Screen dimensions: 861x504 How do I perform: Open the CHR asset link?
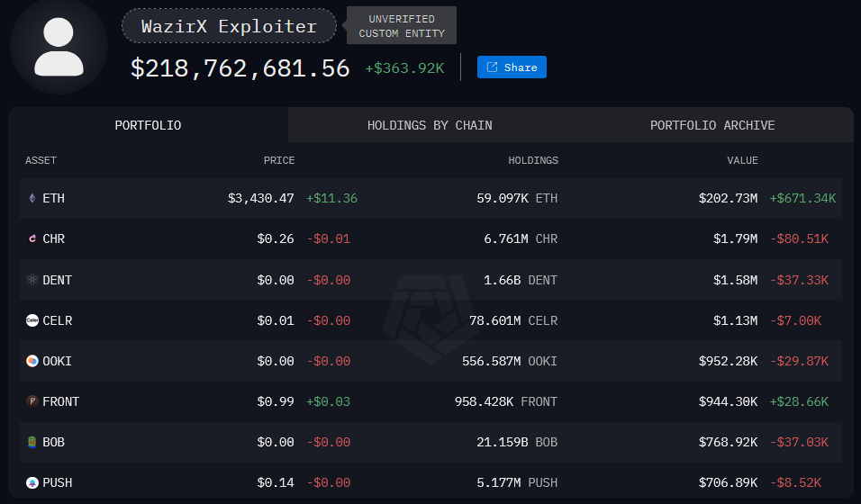[54, 238]
